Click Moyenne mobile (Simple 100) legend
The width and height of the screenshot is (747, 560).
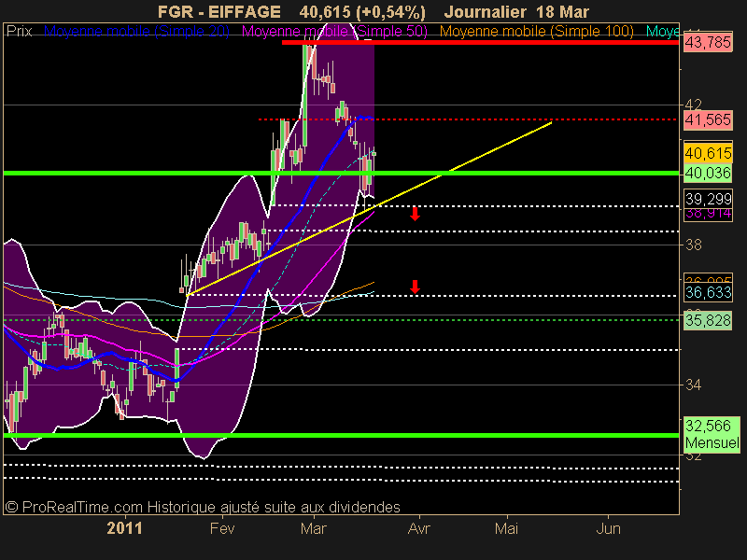[x=536, y=32]
